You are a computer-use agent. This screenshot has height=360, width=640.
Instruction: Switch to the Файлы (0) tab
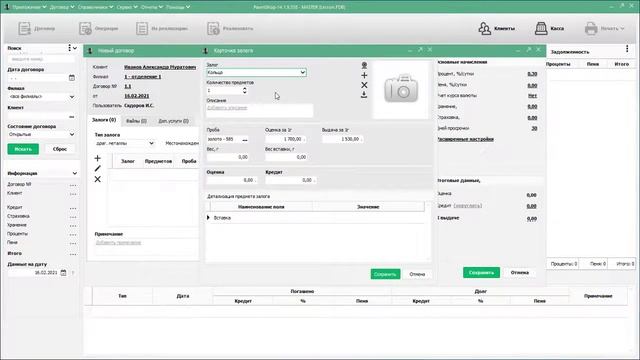pyautogui.click(x=136, y=121)
